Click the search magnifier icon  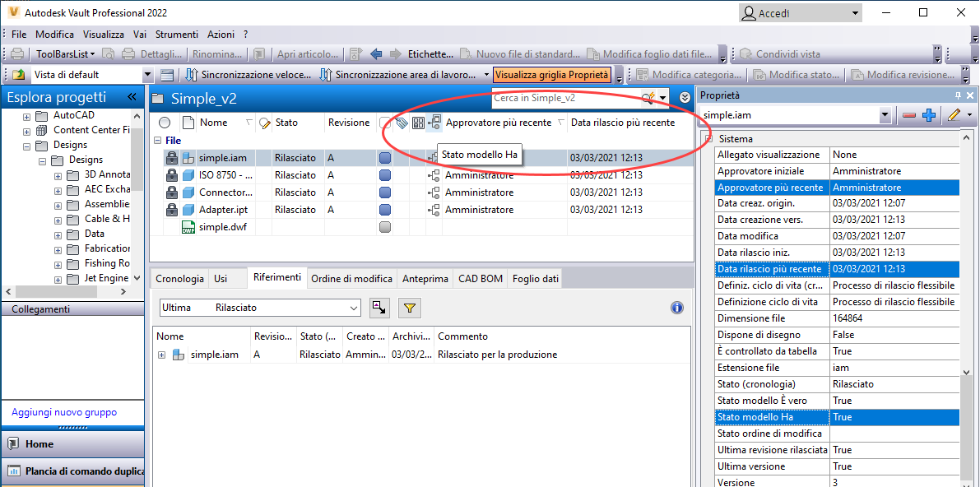pyautogui.click(x=648, y=98)
